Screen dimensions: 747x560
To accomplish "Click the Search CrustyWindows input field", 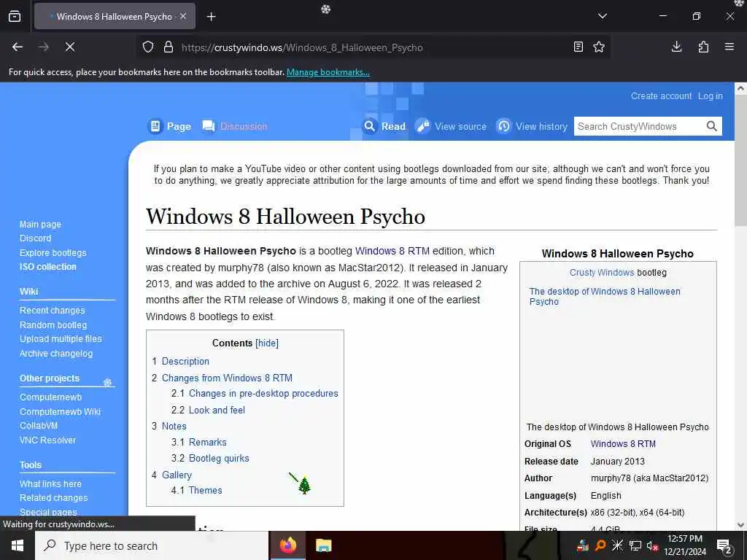I will click(x=638, y=126).
